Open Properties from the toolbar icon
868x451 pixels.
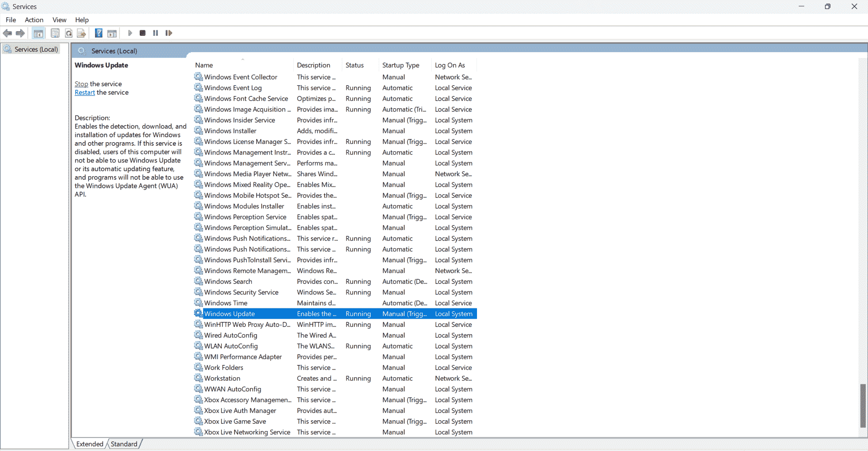(x=55, y=33)
